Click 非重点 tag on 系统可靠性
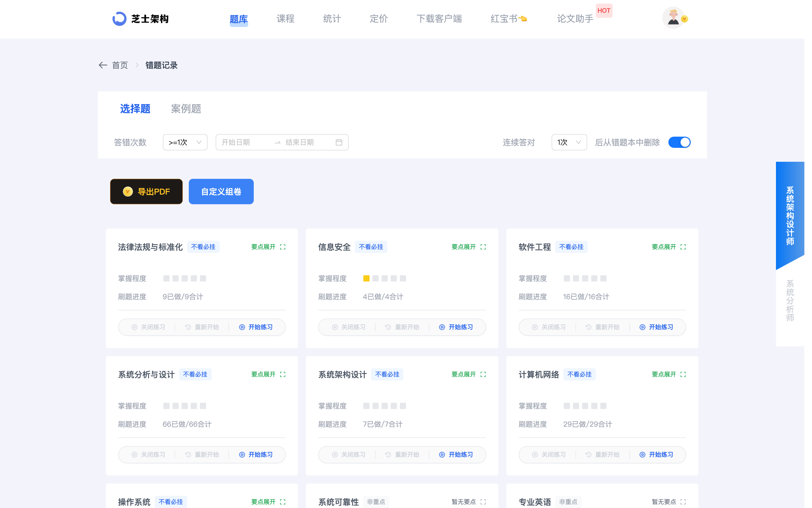 (376, 502)
